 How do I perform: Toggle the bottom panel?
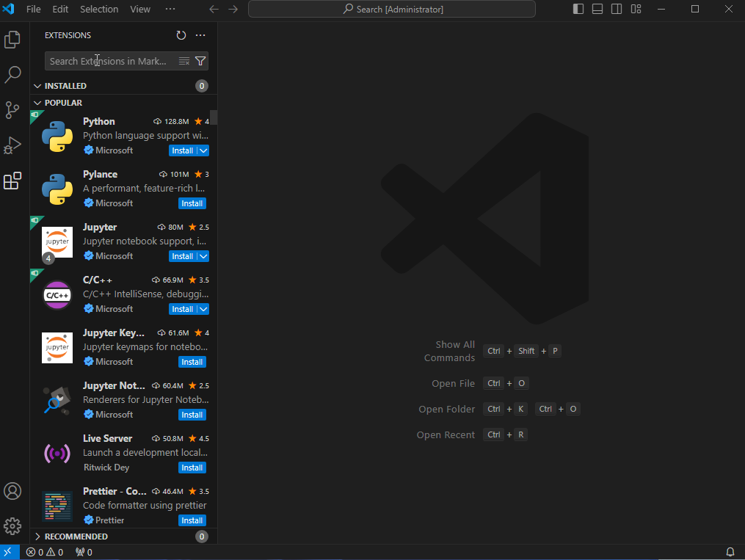[x=597, y=9]
